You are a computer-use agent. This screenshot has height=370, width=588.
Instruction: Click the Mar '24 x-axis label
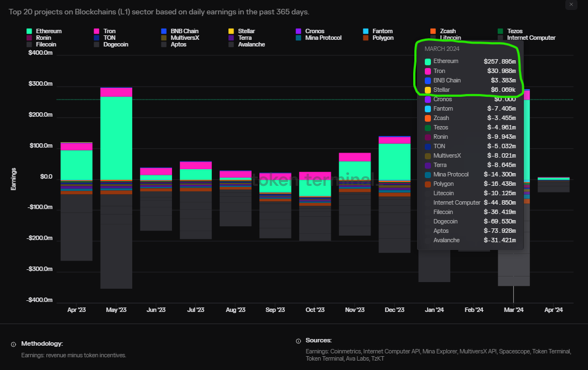click(513, 310)
